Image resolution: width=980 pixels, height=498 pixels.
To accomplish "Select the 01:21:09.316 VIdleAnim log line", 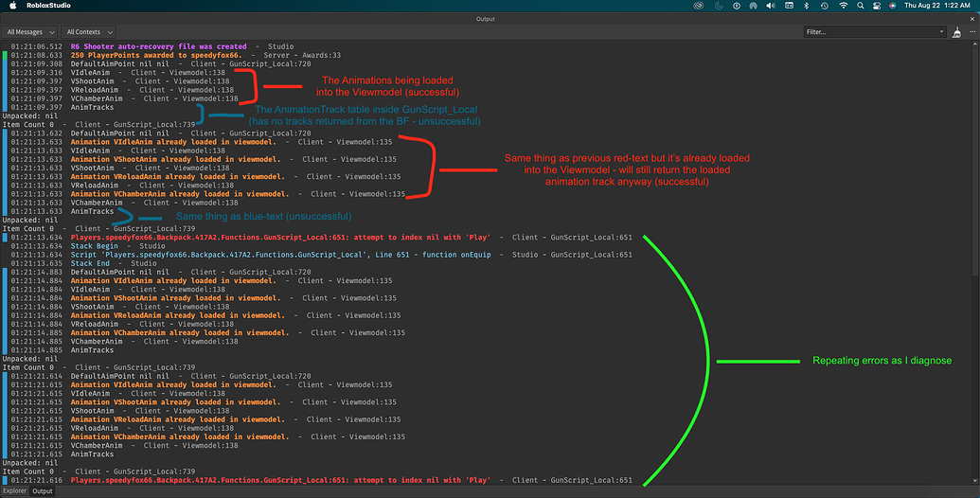I will click(117, 73).
